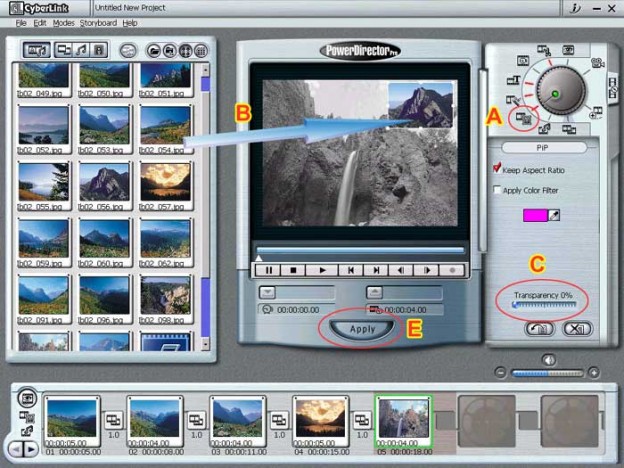624x468 pixels.
Task: Switch library to large icon view
Action: pyautogui.click(x=185, y=51)
